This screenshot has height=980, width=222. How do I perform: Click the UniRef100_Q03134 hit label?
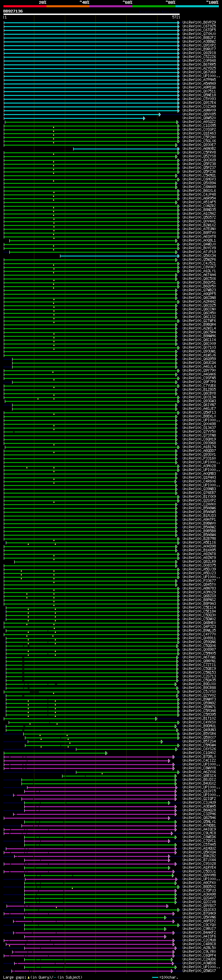(199, 397)
